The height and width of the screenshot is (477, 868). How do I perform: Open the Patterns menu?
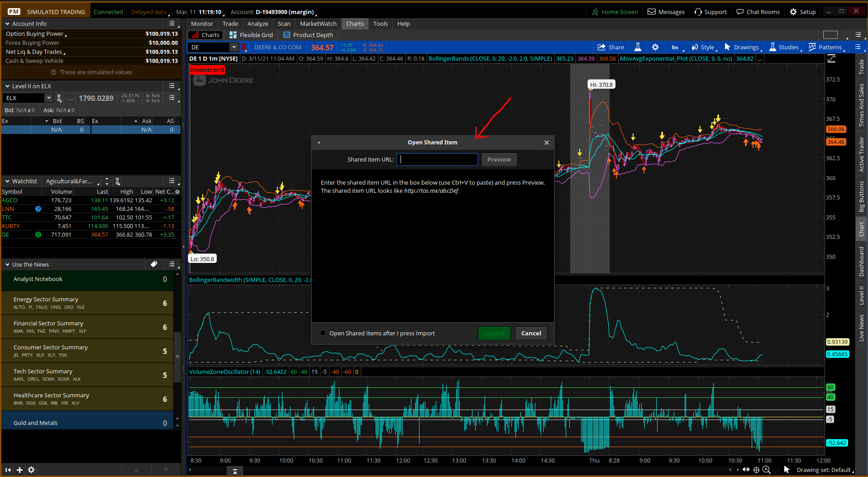[826, 47]
